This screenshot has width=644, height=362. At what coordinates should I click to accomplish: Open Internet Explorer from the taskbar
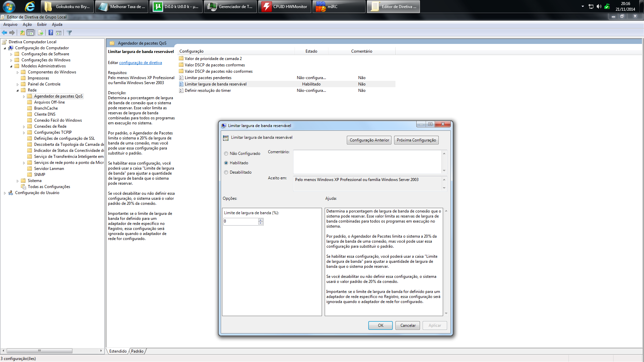30,6
